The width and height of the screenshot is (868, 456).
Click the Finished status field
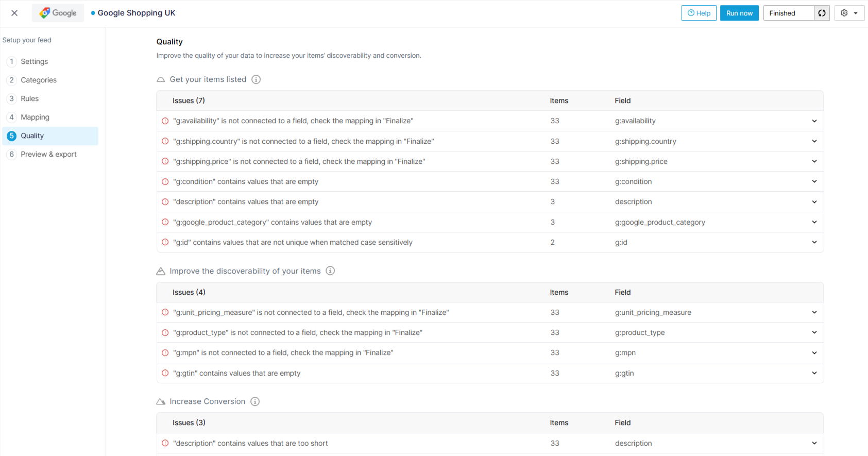pos(788,13)
